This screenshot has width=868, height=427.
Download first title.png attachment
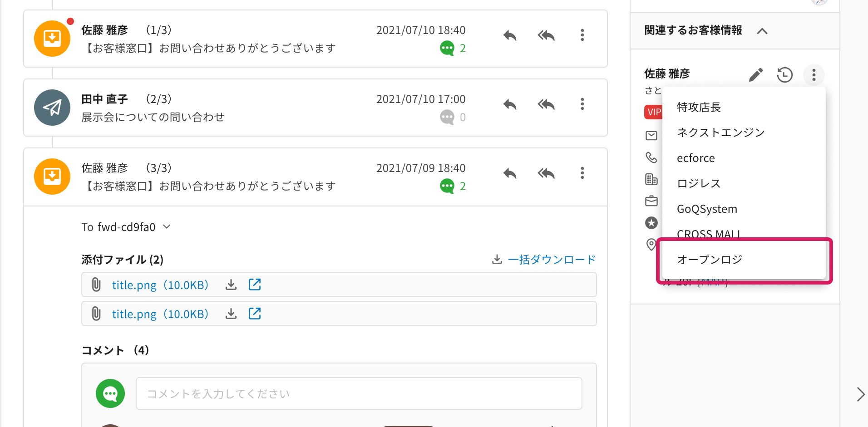231,285
